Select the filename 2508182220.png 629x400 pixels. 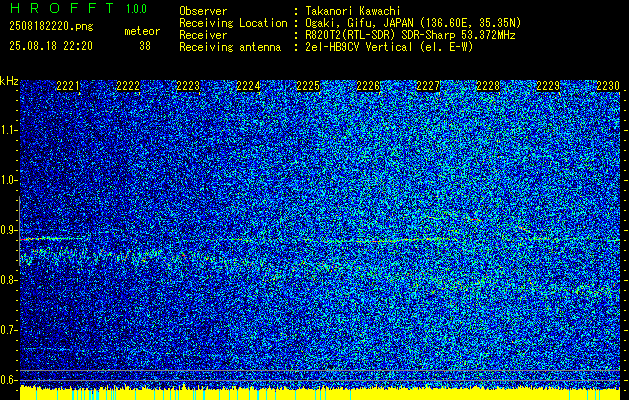pos(51,27)
